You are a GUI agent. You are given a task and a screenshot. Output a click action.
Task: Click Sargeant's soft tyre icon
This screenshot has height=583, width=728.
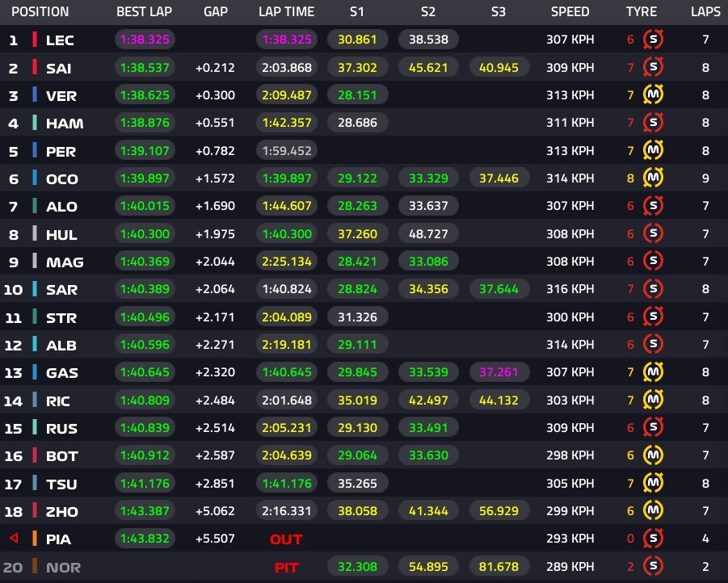click(x=653, y=289)
